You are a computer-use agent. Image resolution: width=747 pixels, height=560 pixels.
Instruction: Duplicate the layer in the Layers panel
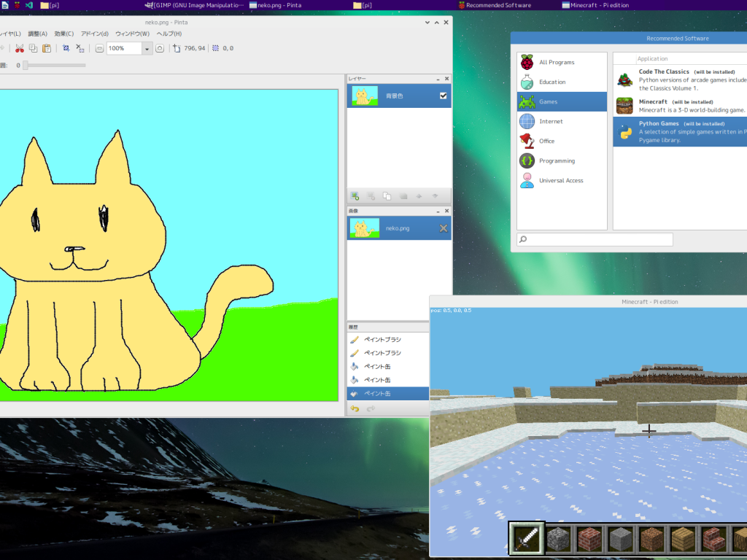387,195
